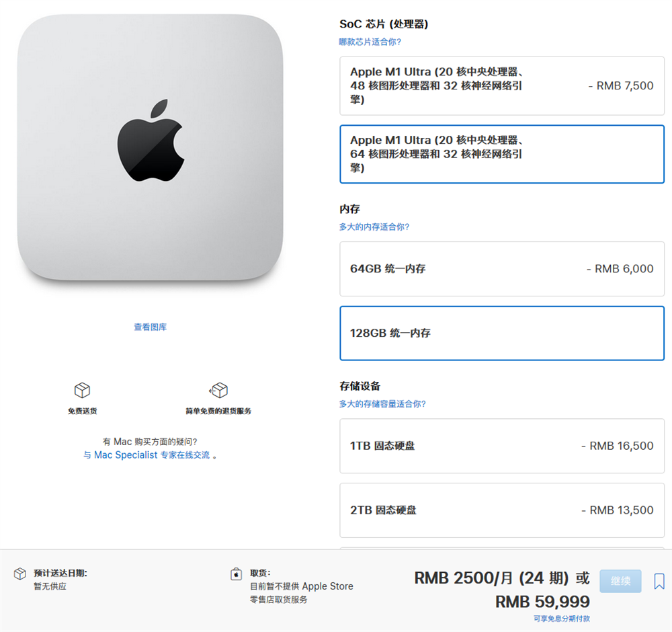Select M1 Ultra with 64-core GPU option
The width and height of the screenshot is (672, 632).
[502, 154]
